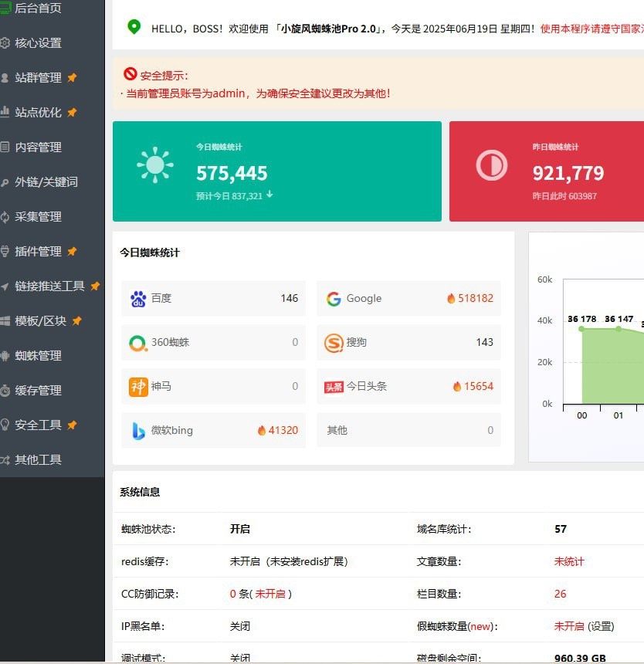The image size is (644, 664).
Task: Click the 系统信息 section heading
Action: point(140,492)
